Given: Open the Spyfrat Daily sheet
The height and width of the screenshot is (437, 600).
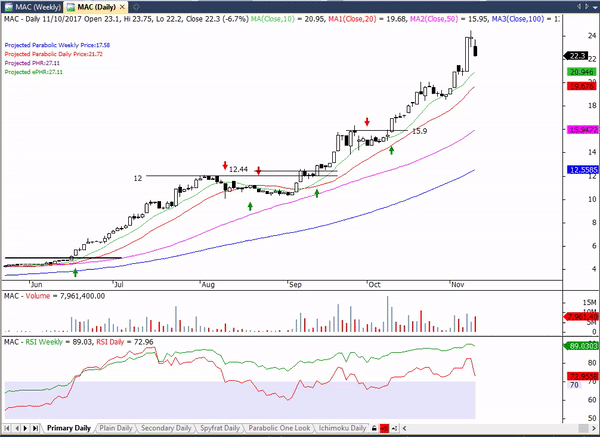Looking at the screenshot, I should pos(220,428).
